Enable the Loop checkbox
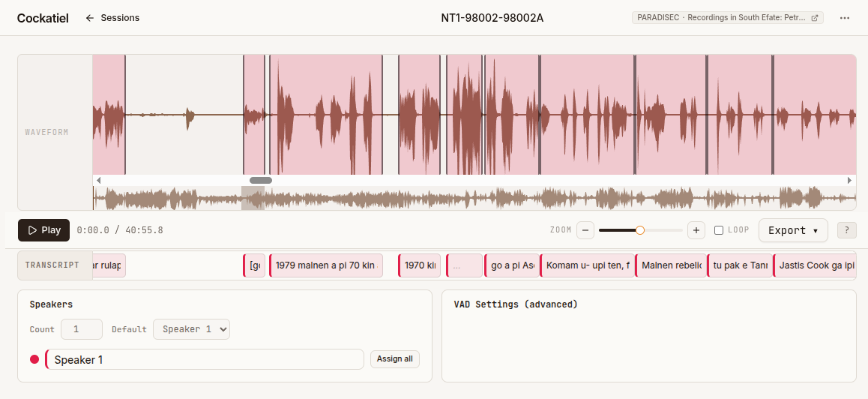 click(719, 230)
